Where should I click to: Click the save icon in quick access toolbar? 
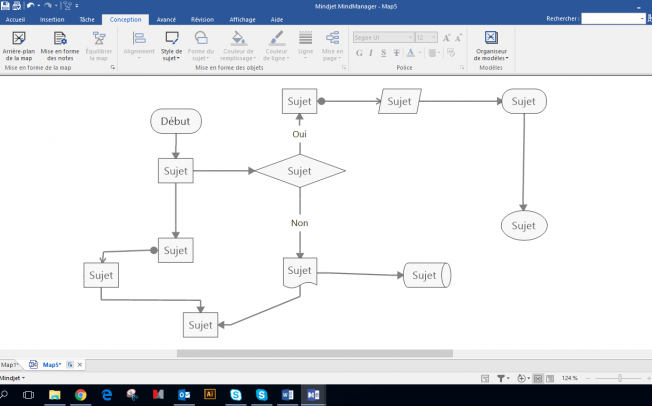point(6,6)
